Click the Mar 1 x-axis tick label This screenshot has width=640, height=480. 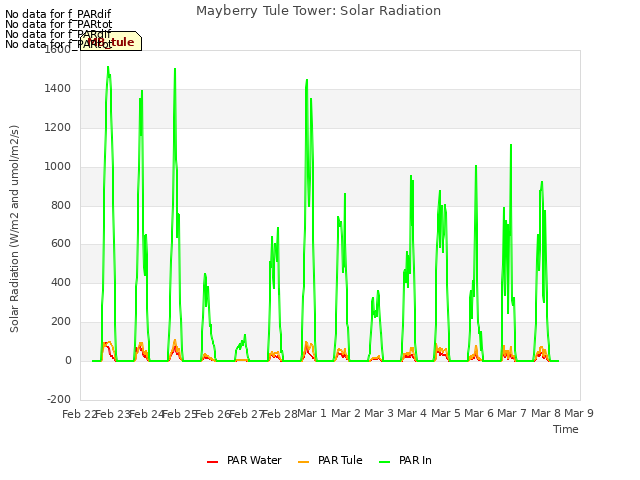point(312,413)
